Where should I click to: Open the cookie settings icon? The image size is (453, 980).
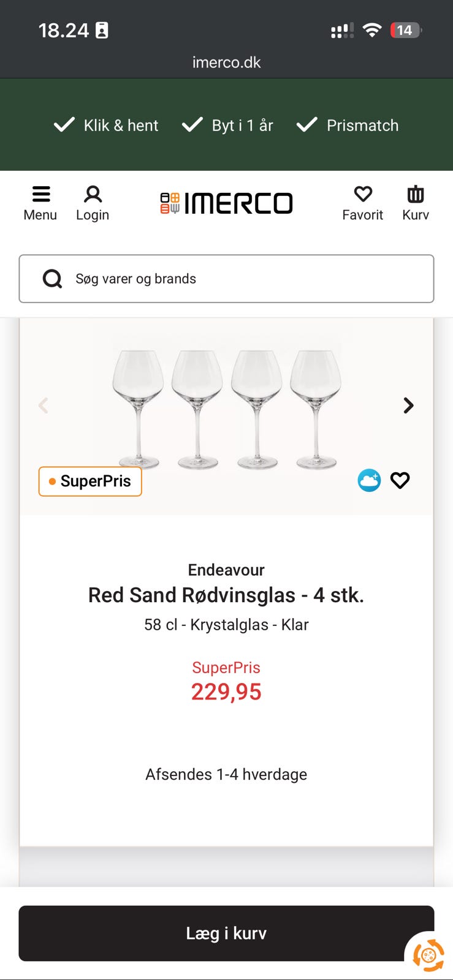point(428,954)
